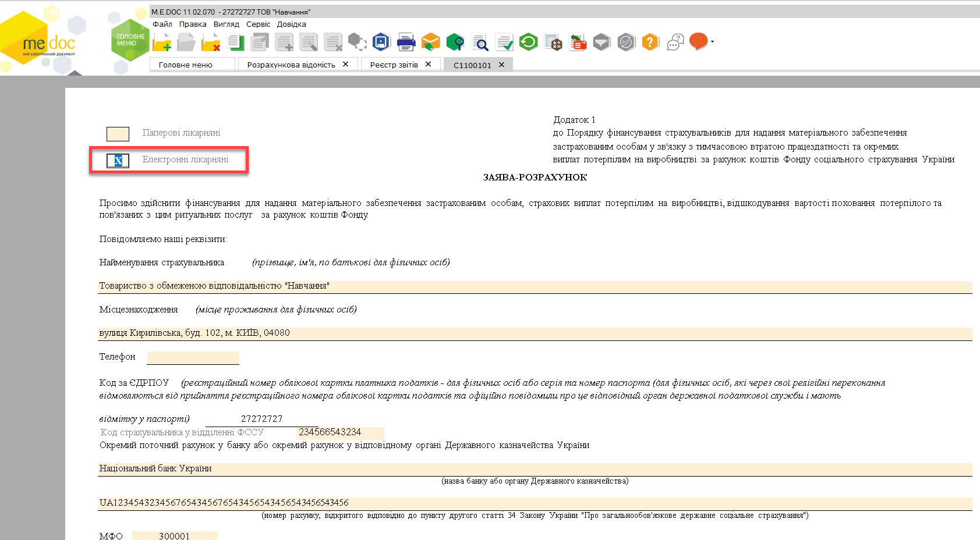Click the ГОЛОВНЕ МЕНЮ hexagon button
980x540 pixels.
(129, 40)
